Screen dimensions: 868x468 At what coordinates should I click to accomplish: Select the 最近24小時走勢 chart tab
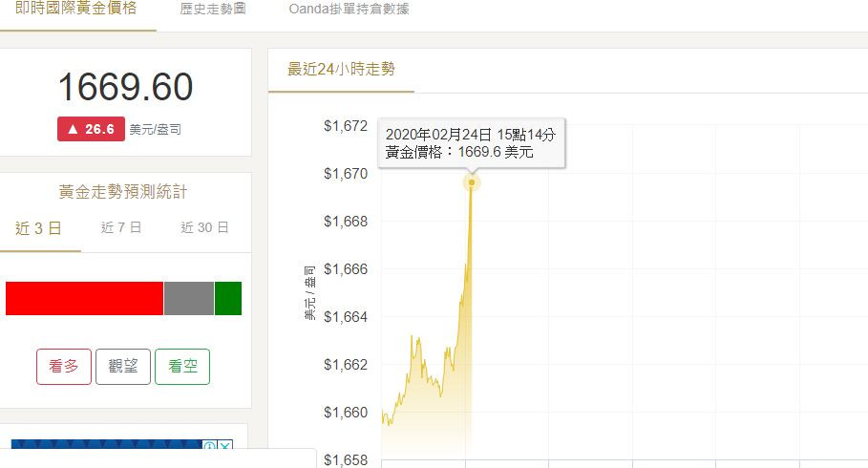click(x=341, y=69)
